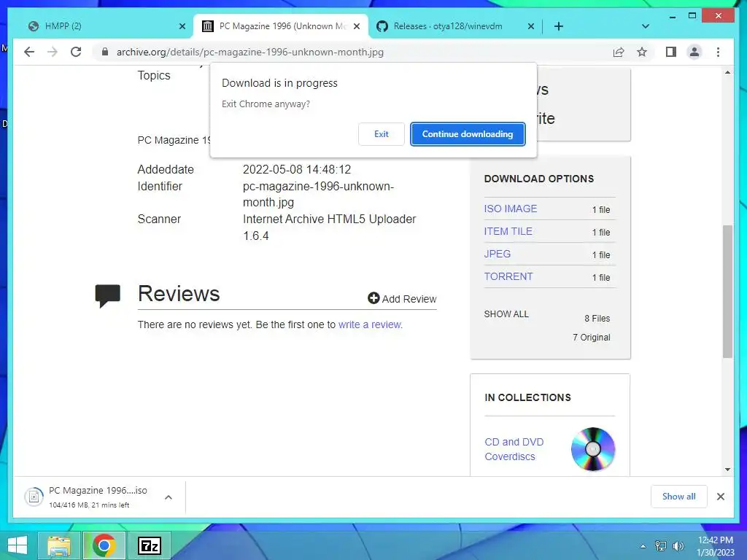Screen dimensions: 747x560
Task: Close the PC Magazine 1996 tab
Action: point(356,27)
